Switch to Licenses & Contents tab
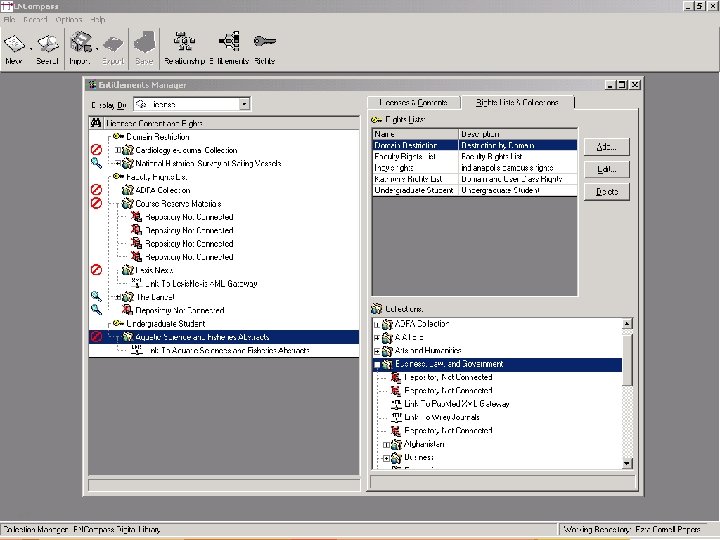Viewport: 720px width, 540px height. pos(413,102)
